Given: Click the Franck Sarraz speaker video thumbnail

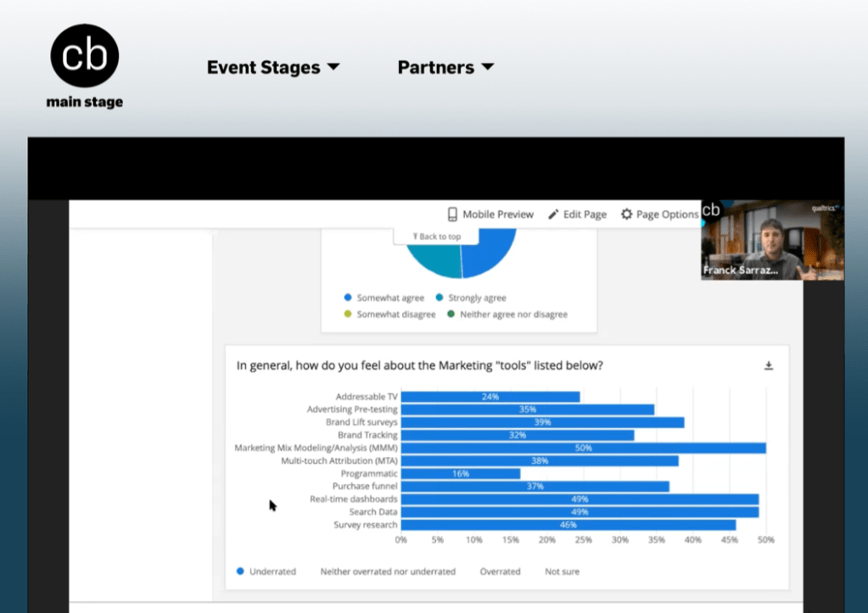Looking at the screenshot, I should pos(772,240).
